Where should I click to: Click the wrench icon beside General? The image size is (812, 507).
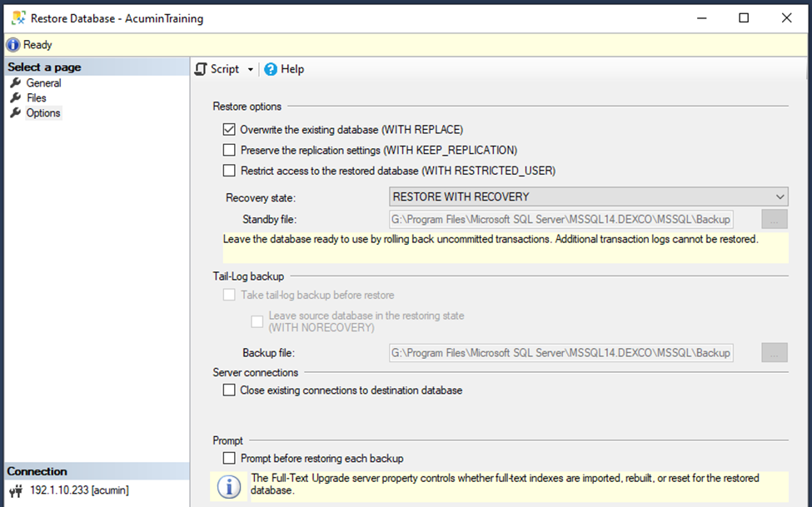click(x=16, y=83)
